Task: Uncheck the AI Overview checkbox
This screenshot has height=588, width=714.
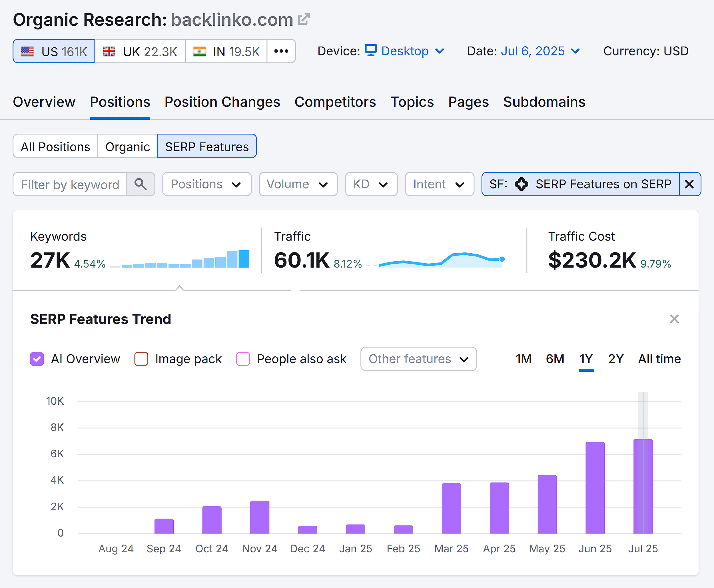Action: 37,359
